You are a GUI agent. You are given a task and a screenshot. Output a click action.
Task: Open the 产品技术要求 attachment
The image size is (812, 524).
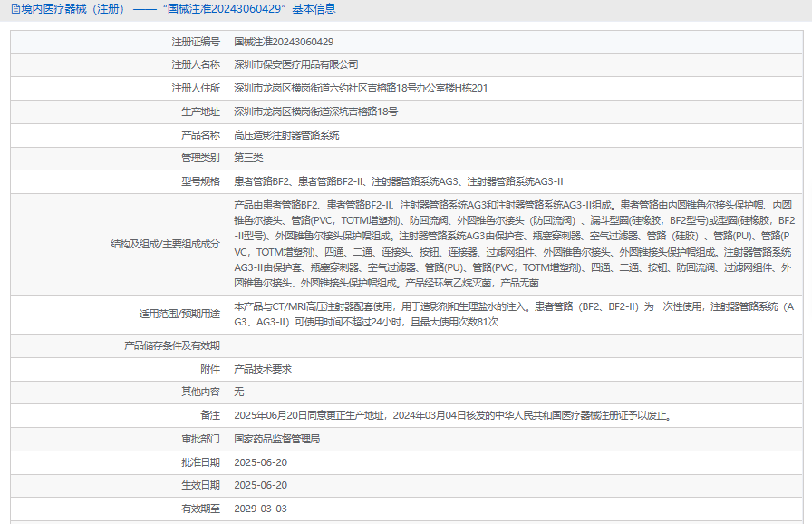tap(263, 369)
